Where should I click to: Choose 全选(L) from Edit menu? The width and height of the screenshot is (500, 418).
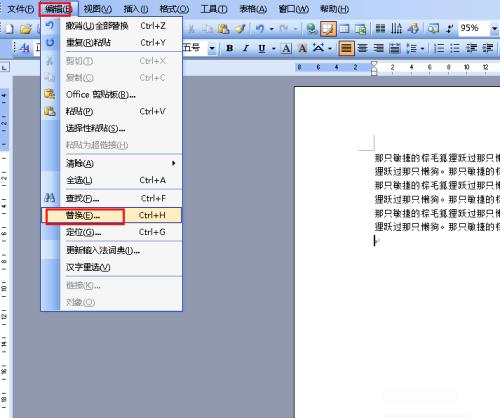click(x=112, y=180)
